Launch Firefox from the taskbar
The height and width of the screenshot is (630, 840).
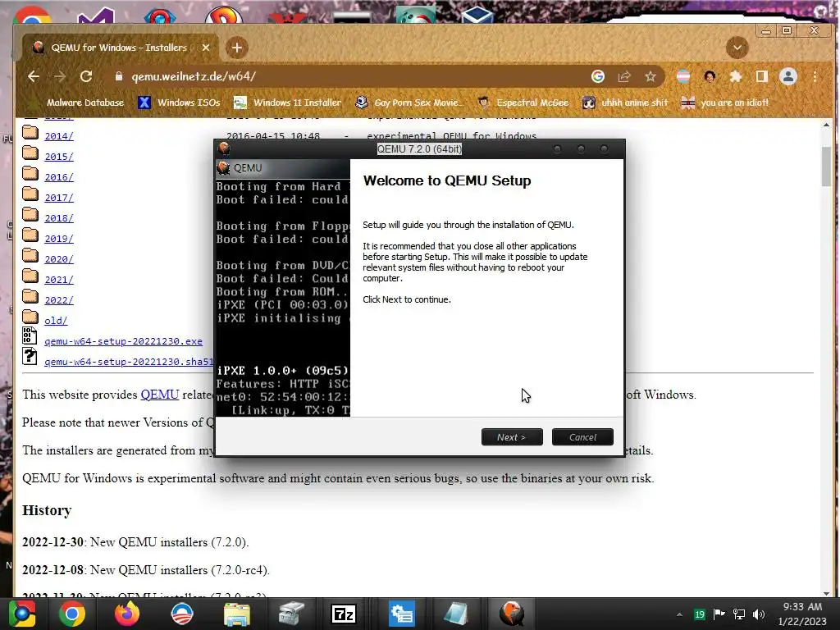127,614
